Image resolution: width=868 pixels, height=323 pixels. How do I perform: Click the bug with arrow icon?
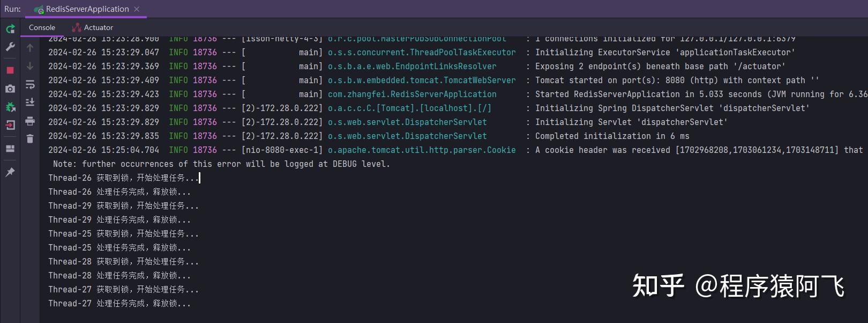coord(10,107)
